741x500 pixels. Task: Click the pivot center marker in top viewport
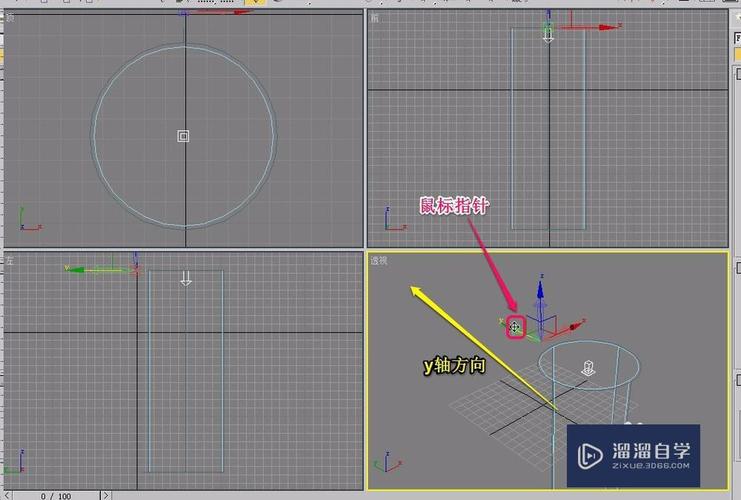click(183, 137)
